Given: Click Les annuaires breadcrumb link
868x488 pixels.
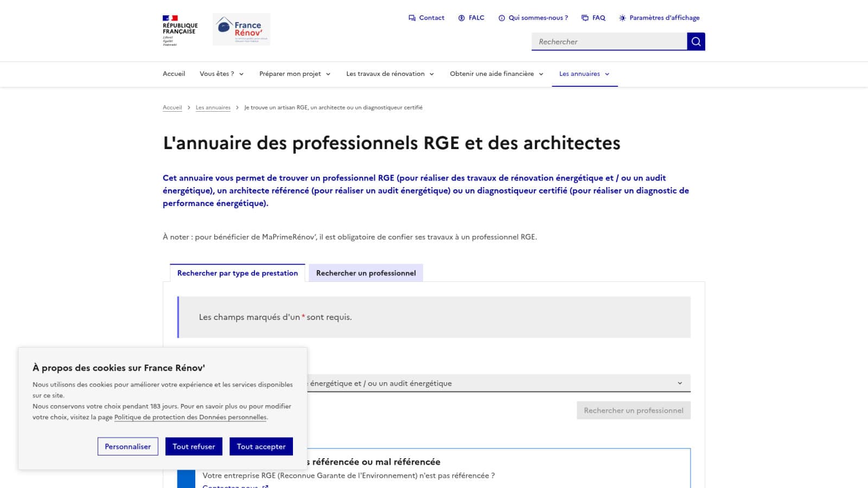Looking at the screenshot, I should (x=213, y=107).
